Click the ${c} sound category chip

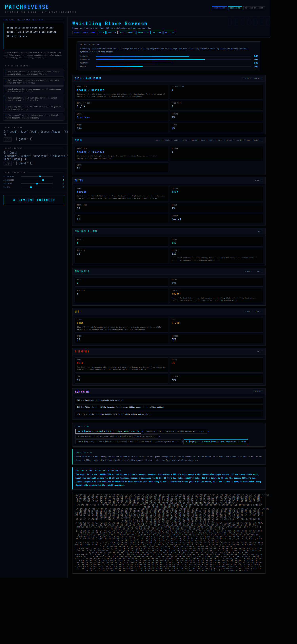pos(8,139)
